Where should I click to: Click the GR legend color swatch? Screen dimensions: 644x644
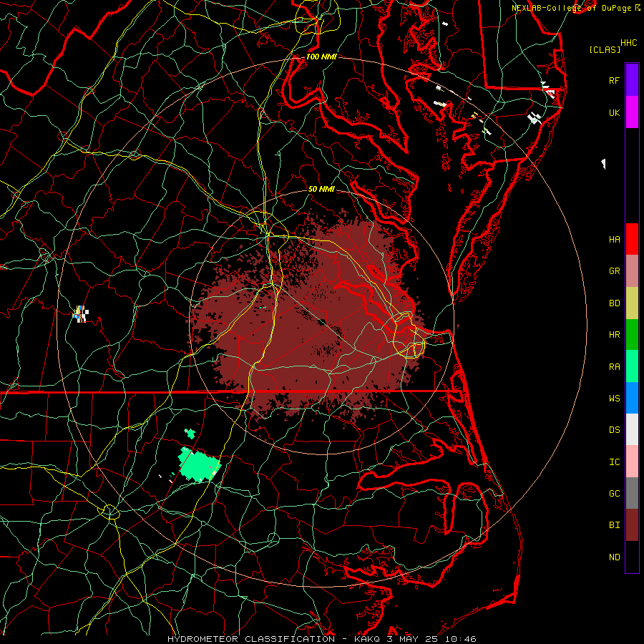pos(632,270)
